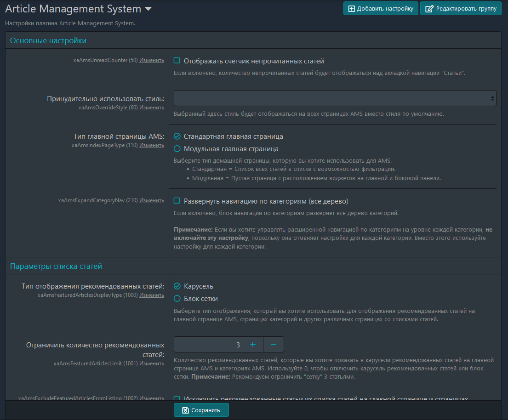This screenshot has height=420, width=508.
Task: Open Изменить link for xaAmsIndexPageType
Action: tap(152, 145)
